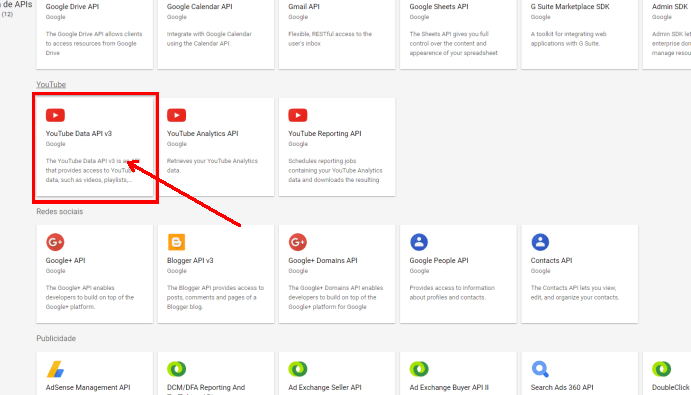This screenshot has height=395, width=691.
Task: Click the YouTube Analytics API play icon
Action: click(176, 115)
